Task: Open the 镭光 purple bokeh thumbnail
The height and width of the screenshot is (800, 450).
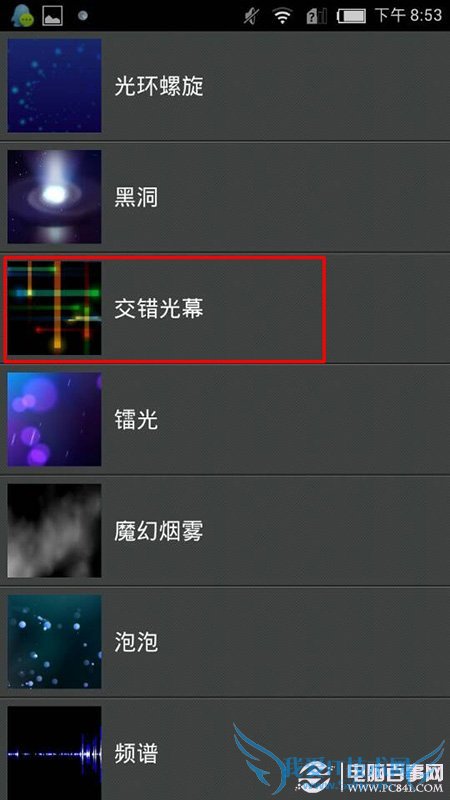Action: tap(54, 419)
